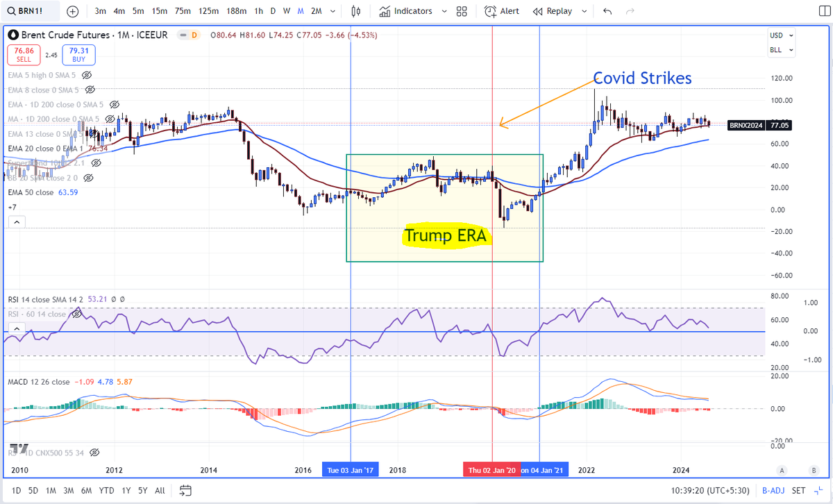Redo the chart action
This screenshot has height=504, width=833.
tap(630, 11)
